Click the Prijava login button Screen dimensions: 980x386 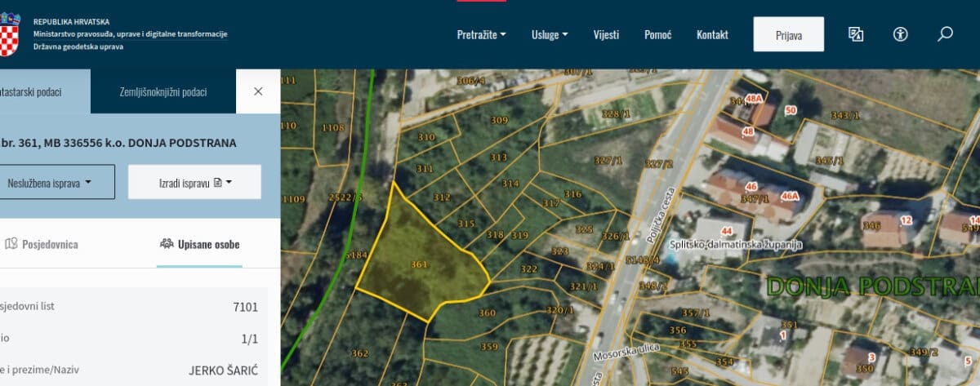[x=788, y=35]
